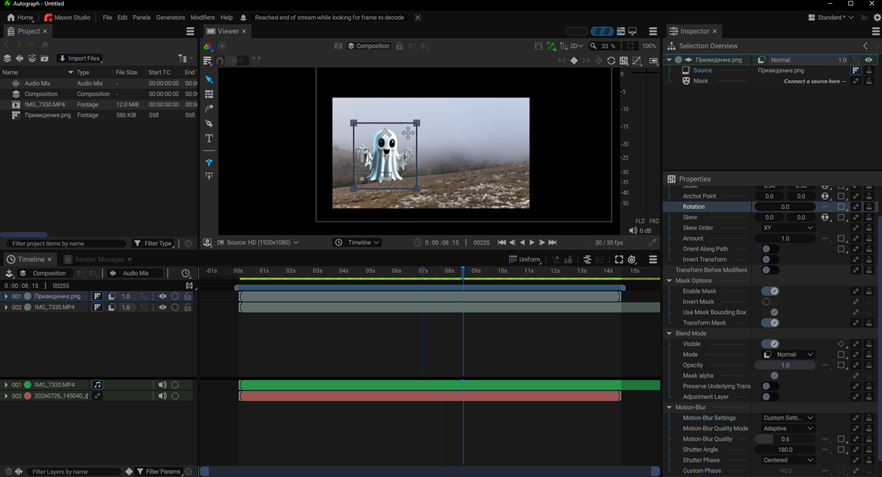The height and width of the screenshot is (477, 882).
Task: Collapse the Motion-Blur section
Action: pos(669,407)
